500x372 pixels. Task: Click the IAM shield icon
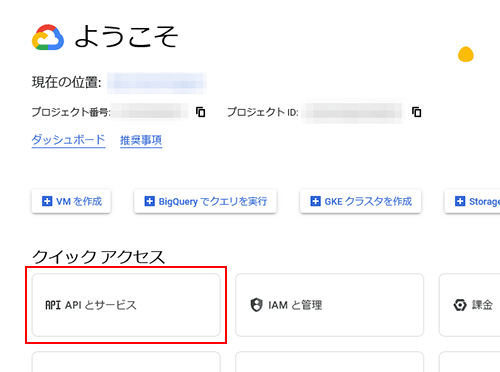256,305
